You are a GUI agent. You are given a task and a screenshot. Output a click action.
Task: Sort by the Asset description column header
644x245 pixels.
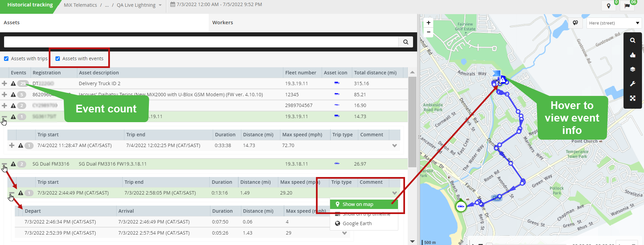coord(99,73)
